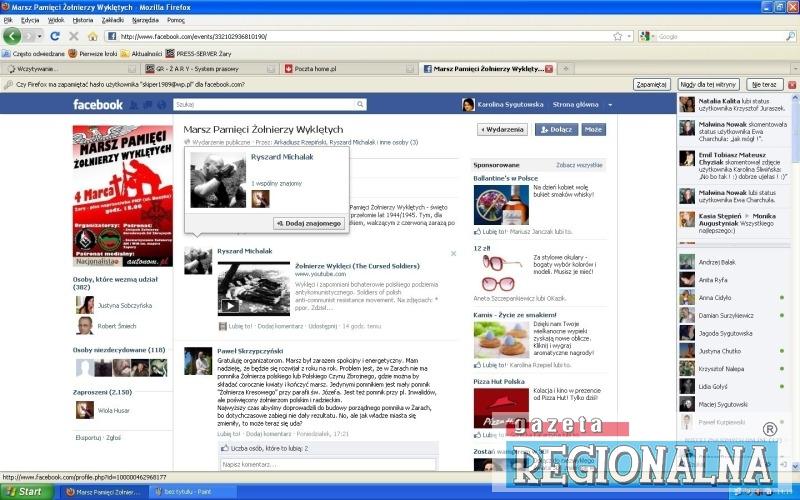Dismiss Ryszard Michalak's post with the X

point(453,253)
